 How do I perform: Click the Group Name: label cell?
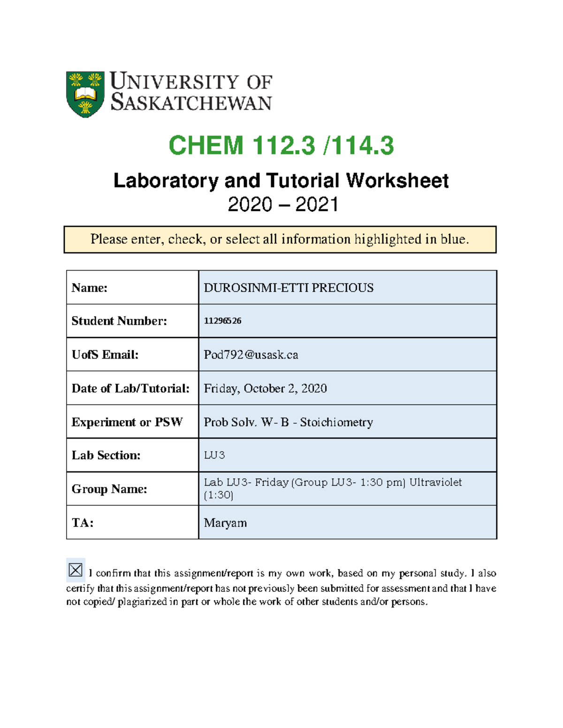[132, 489]
